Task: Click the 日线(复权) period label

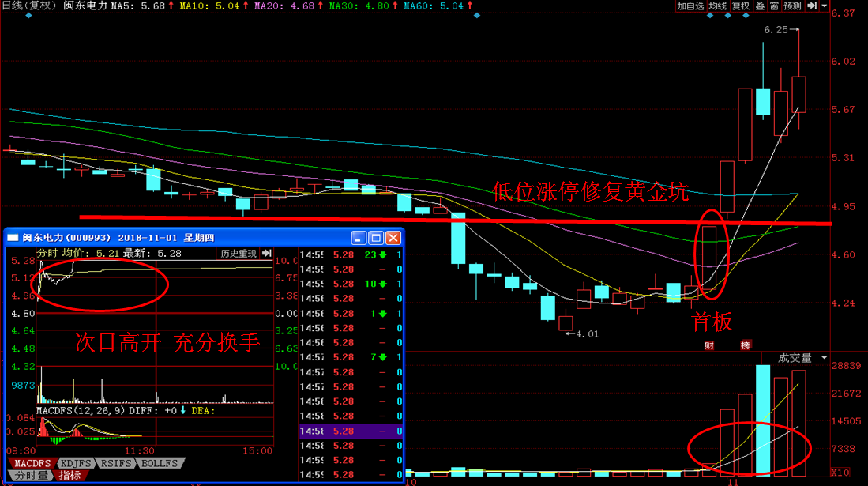Action: [x=30, y=6]
